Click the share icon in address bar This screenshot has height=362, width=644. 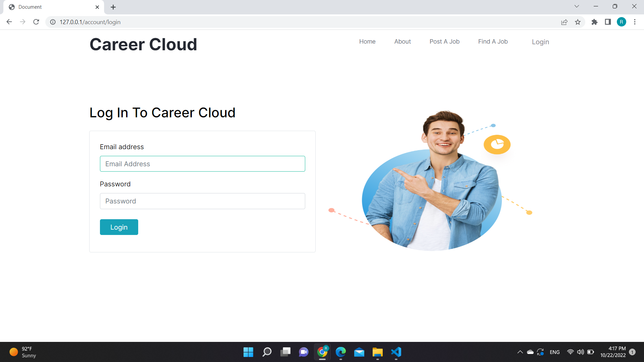click(x=565, y=22)
